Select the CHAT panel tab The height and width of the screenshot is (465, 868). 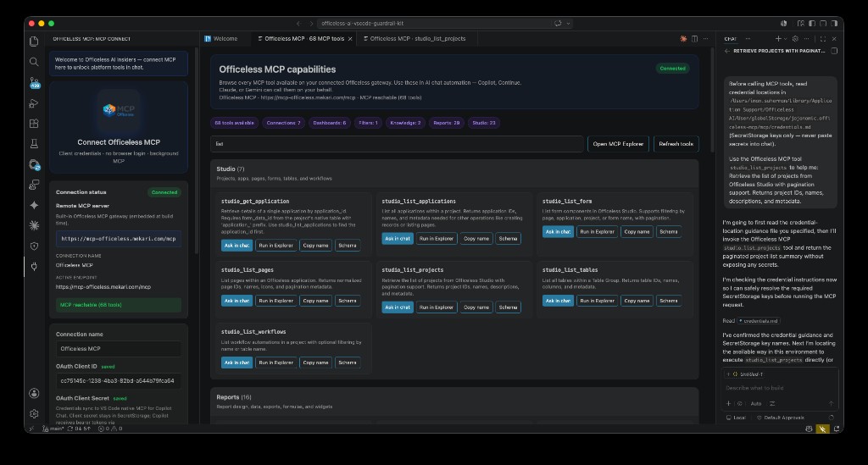tap(730, 39)
